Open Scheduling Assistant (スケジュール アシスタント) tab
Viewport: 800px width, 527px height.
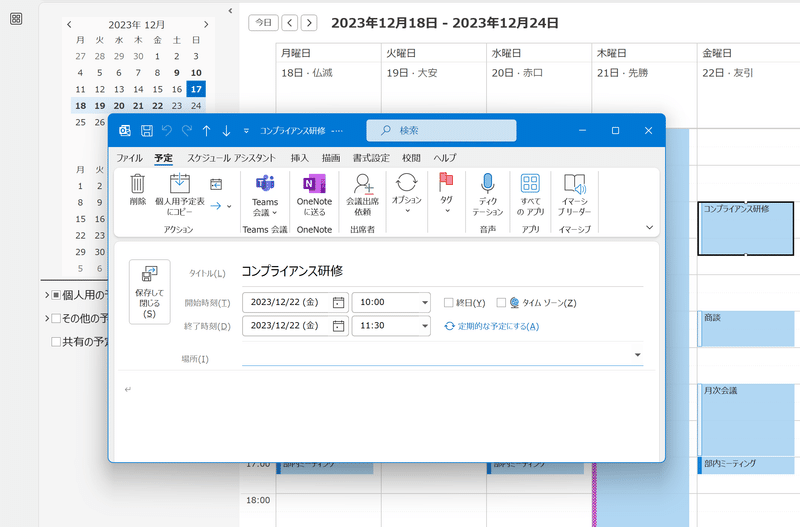pos(231,158)
